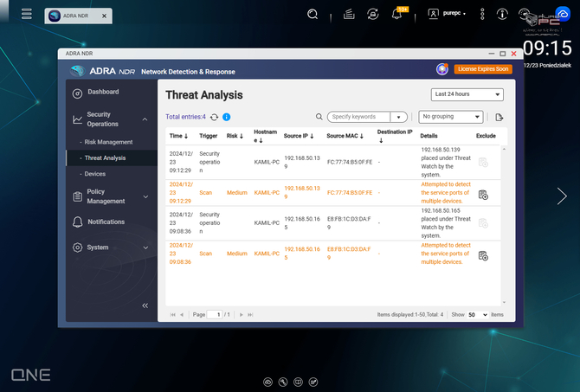Open the purepc user account menu

click(x=447, y=14)
